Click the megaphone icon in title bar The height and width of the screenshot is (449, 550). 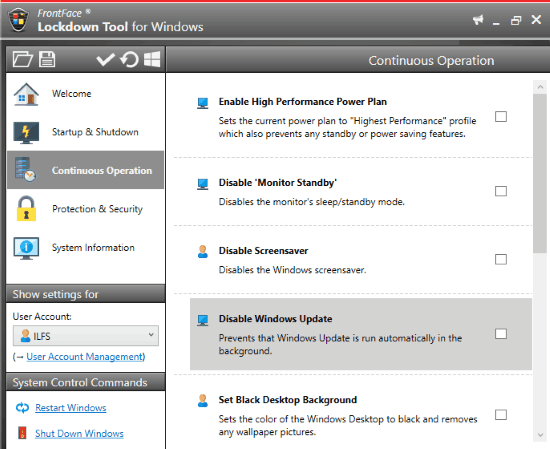[478, 20]
